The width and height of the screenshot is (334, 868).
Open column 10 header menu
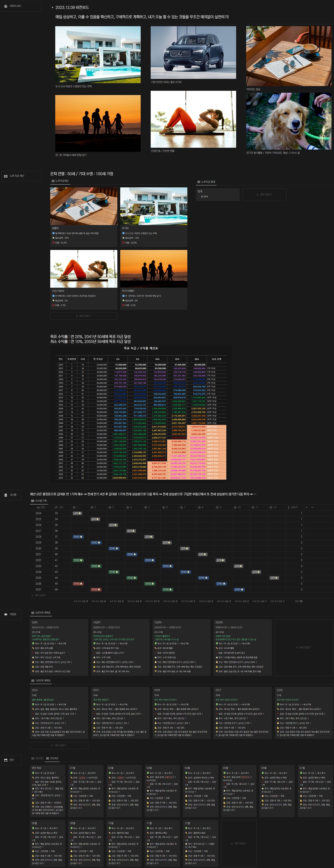pyautogui.click(x=241, y=507)
